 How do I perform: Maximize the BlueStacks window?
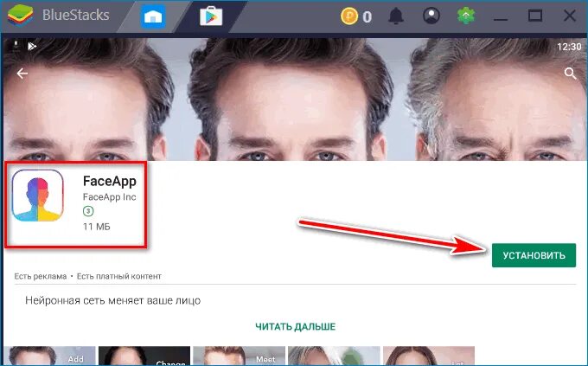534,16
